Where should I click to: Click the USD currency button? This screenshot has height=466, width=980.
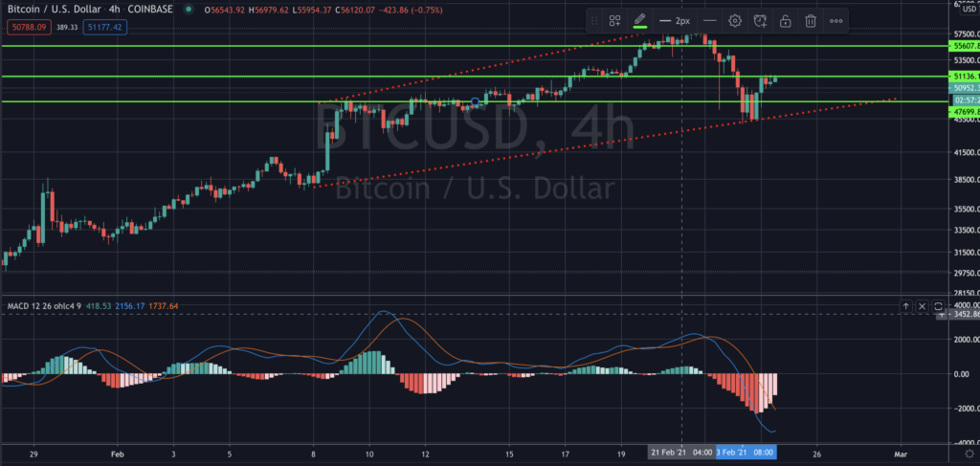[969, 9]
